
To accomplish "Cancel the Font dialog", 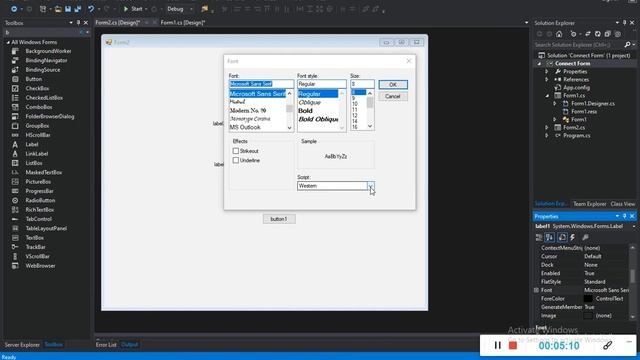I will tap(393, 96).
